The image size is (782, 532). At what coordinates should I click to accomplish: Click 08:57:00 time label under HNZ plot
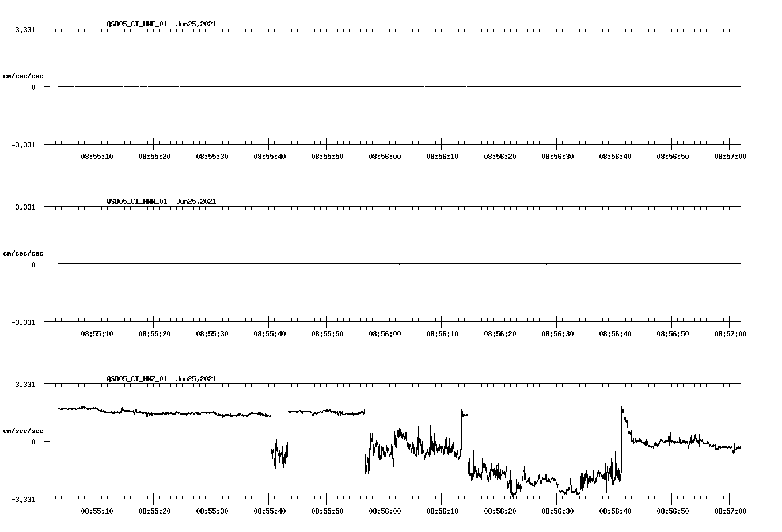[730, 511]
